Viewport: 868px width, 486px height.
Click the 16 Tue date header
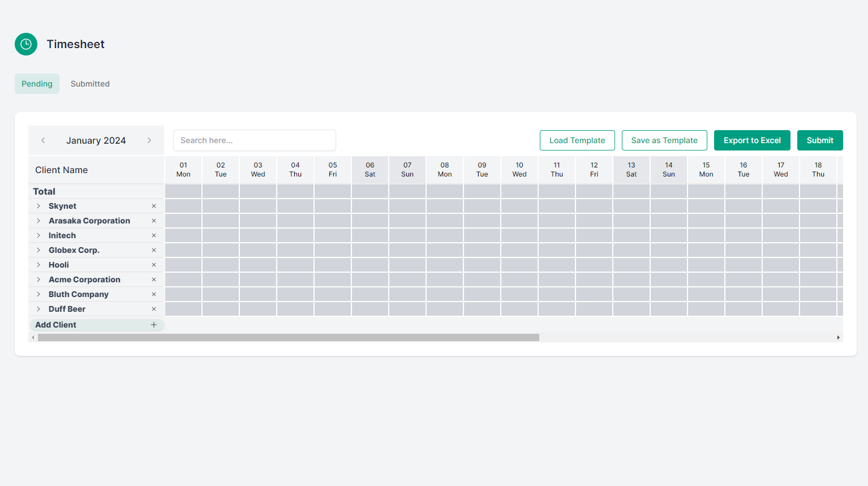click(x=744, y=170)
